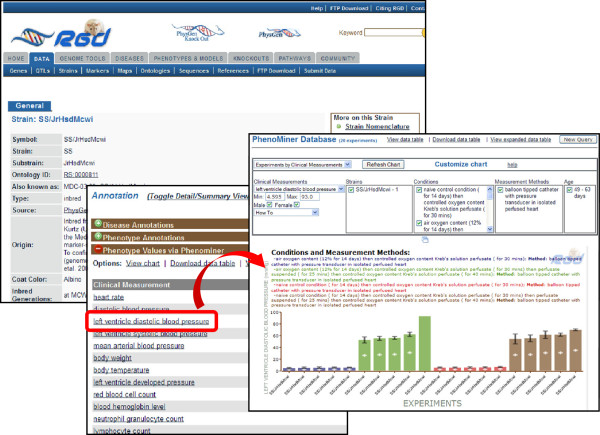Image resolution: width=600 pixels, height=435 pixels.
Task: Open the neutrophil granulocyte count link
Action: coord(139,419)
